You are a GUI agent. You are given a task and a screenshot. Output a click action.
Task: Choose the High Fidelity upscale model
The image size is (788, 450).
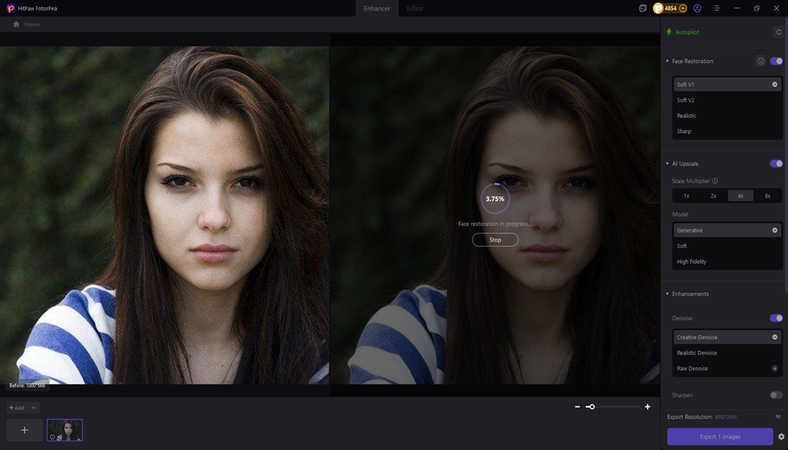click(727, 261)
